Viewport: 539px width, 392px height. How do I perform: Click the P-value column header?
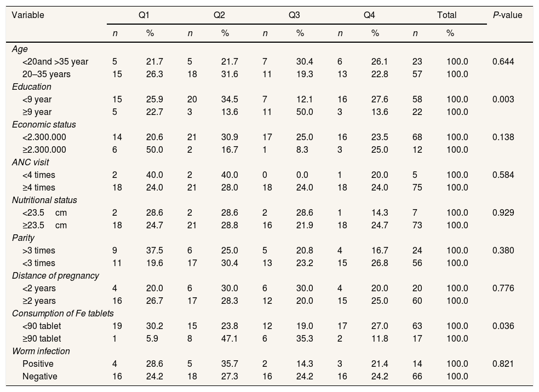(507, 15)
